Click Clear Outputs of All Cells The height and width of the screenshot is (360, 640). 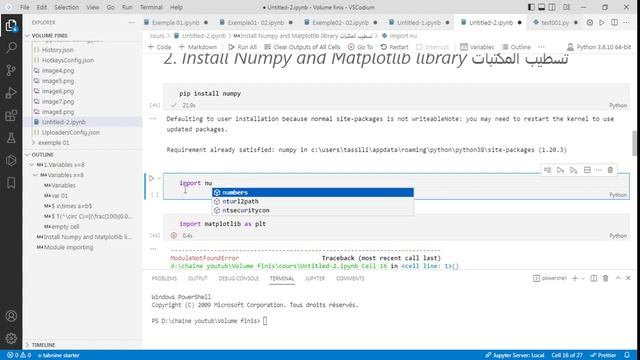[x=302, y=47]
